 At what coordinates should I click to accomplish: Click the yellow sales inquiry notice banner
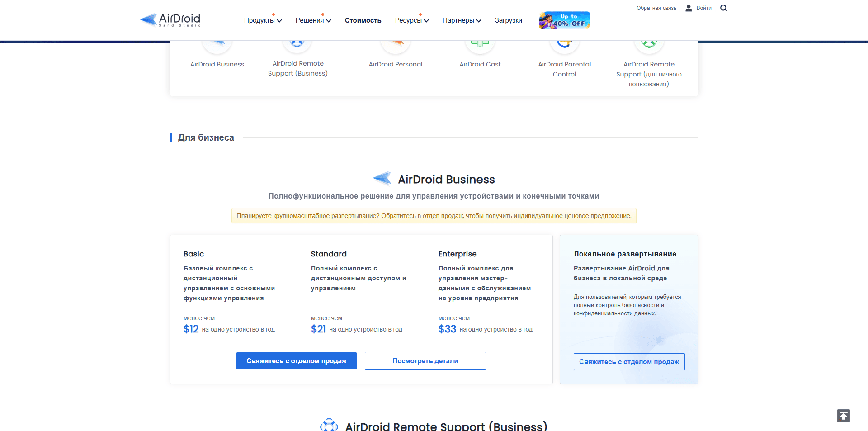pyautogui.click(x=434, y=216)
